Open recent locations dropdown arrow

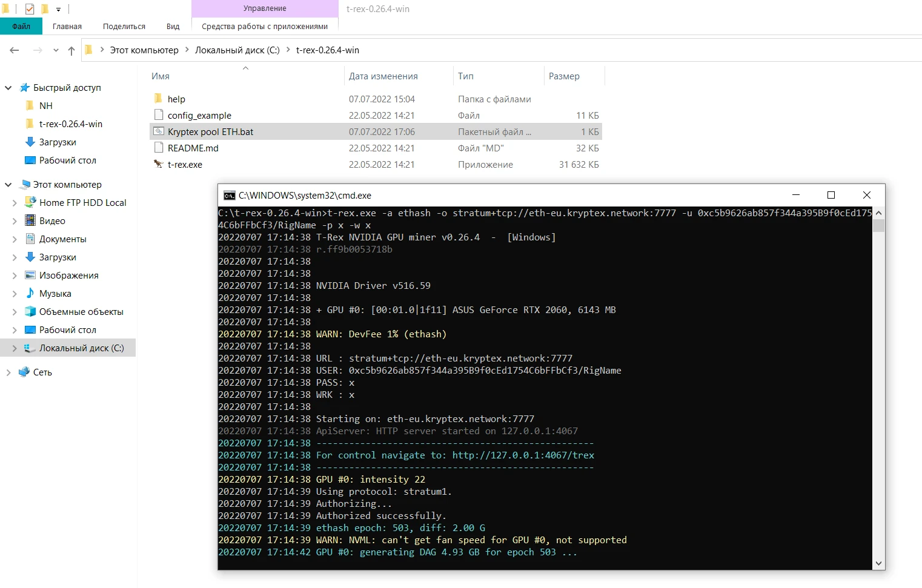(x=56, y=50)
